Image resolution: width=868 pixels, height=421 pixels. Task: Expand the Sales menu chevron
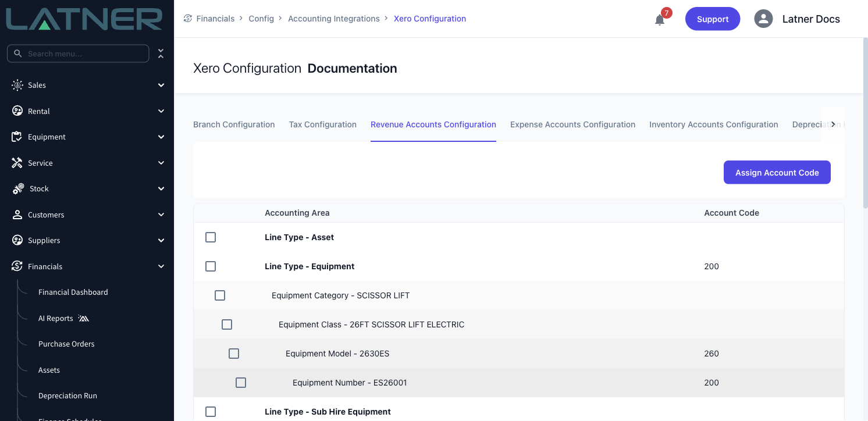161,85
